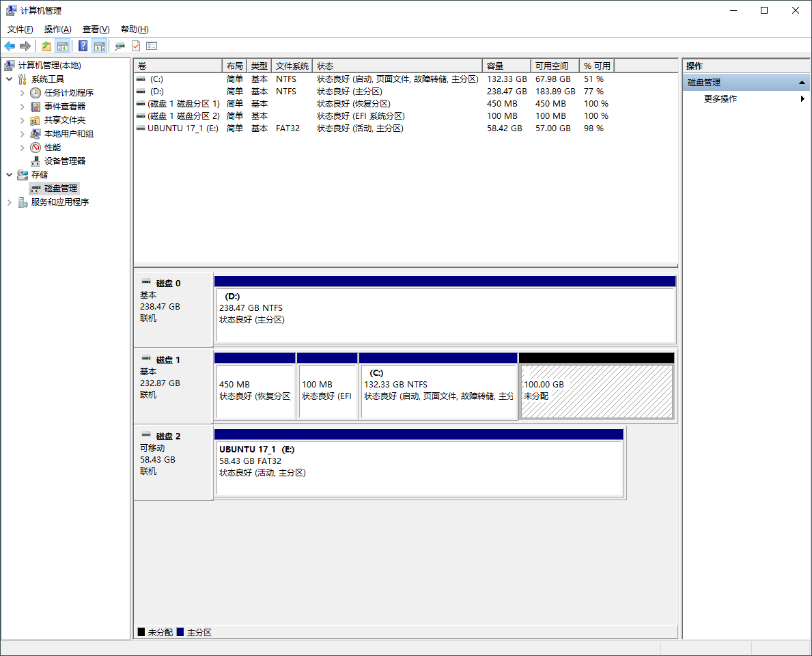
Task: Sort by the 状态 column header
Action: 397,66
